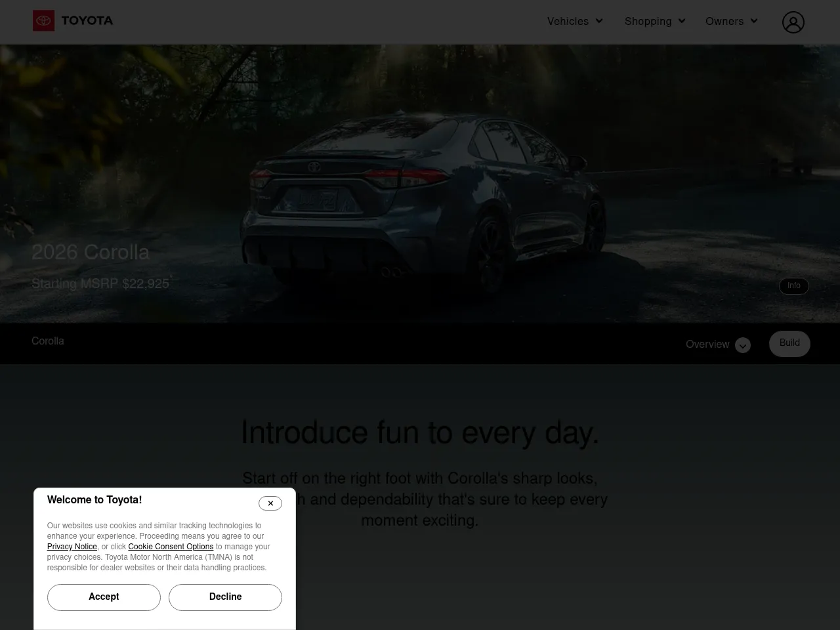Decline cookies in the Toyota banner

(225, 597)
